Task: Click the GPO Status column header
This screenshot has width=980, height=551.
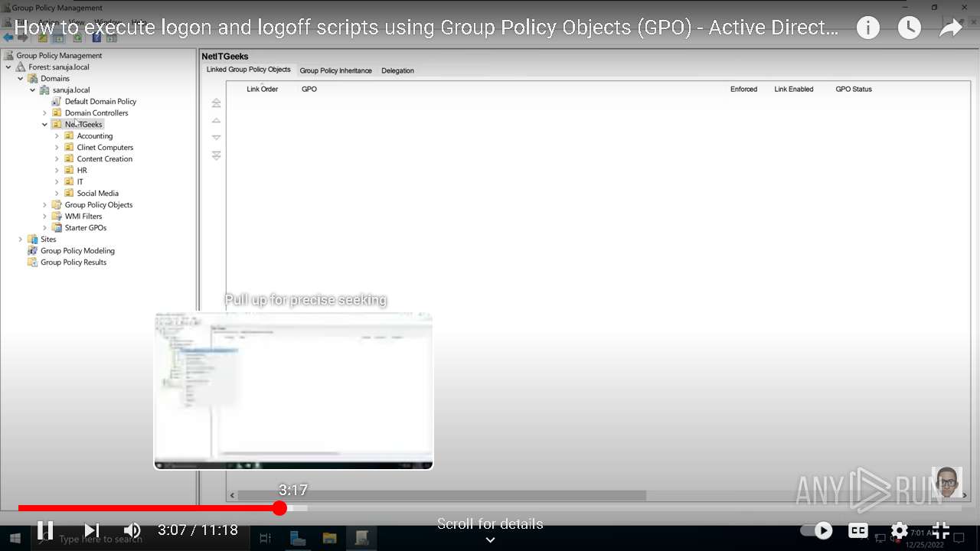Action: (854, 90)
